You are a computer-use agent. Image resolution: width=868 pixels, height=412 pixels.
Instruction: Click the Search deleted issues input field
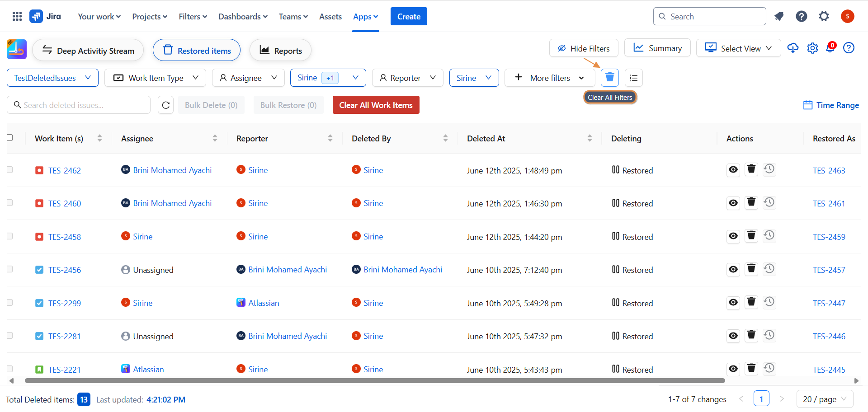point(84,105)
